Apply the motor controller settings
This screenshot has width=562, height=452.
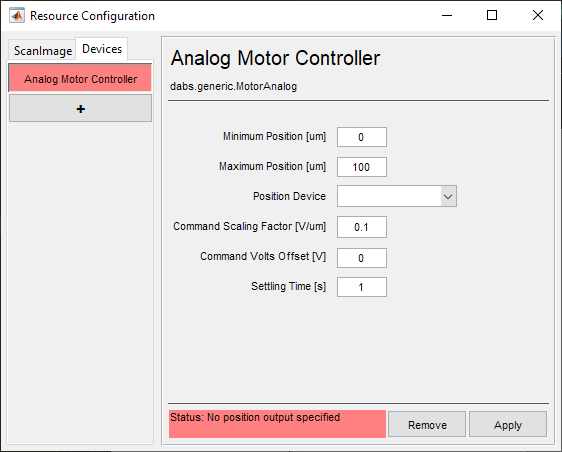point(508,424)
